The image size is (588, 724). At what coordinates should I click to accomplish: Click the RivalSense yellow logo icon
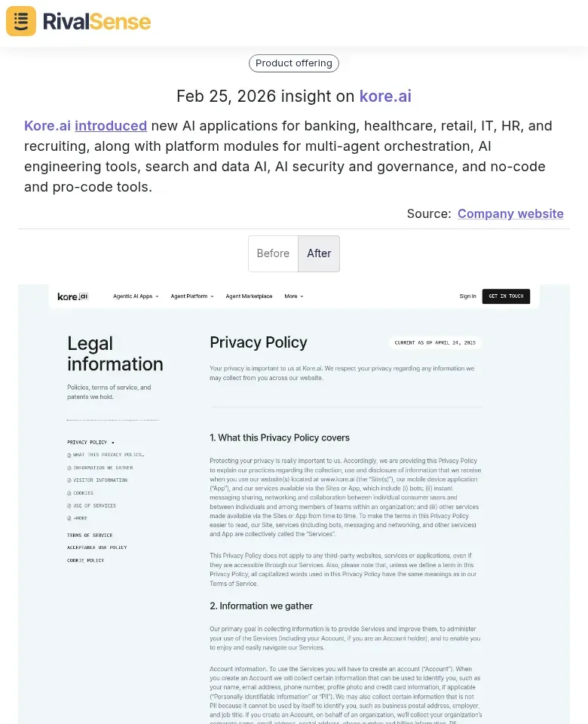click(x=21, y=21)
